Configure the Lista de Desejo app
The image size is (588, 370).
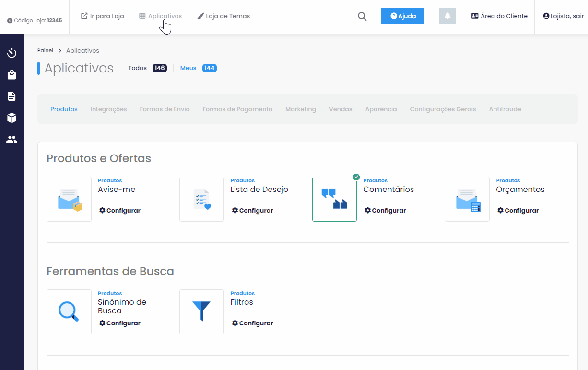252,211
